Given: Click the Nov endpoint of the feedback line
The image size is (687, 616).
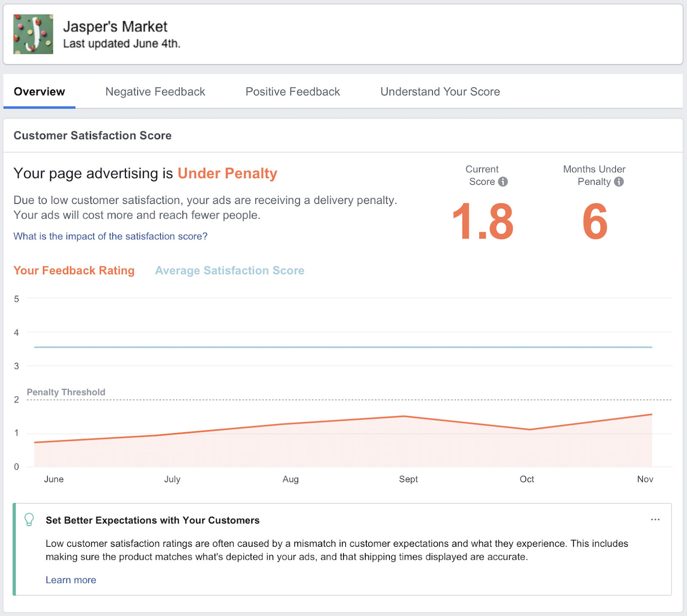Looking at the screenshot, I should (x=651, y=415).
